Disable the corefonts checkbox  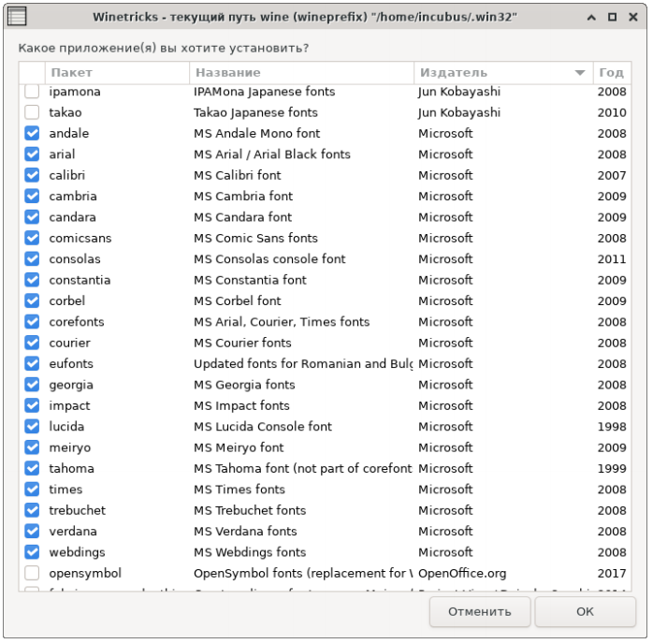(32, 322)
